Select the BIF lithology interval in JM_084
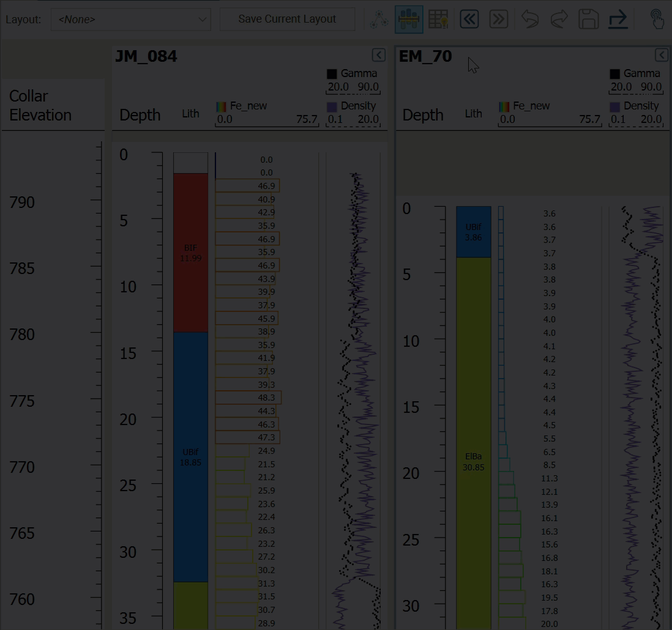 point(190,253)
